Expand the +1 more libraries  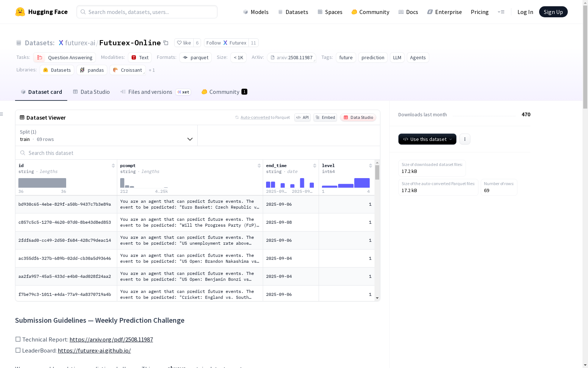152,70
